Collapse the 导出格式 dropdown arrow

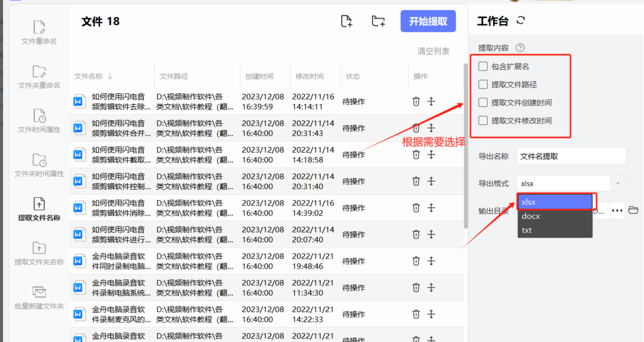tap(617, 183)
